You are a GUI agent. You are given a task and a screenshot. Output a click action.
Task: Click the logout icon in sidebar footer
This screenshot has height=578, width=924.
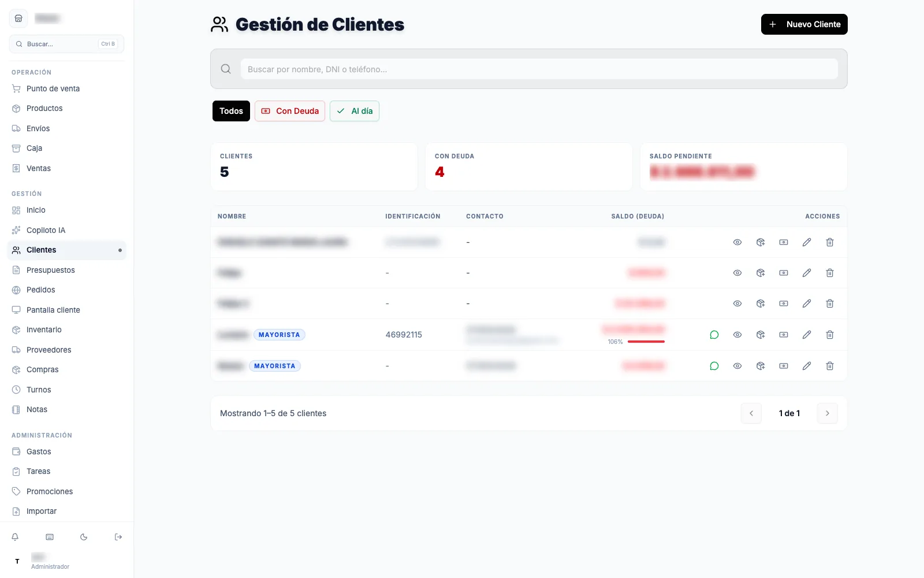(118, 537)
